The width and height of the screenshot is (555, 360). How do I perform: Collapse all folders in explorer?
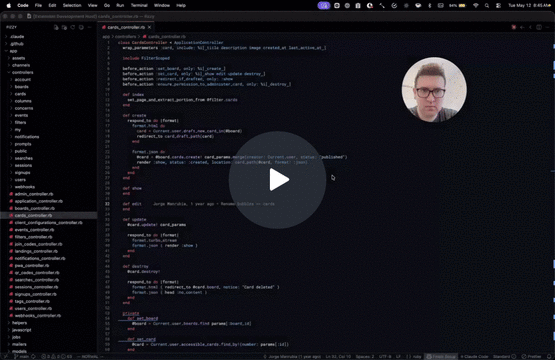tap(81, 27)
